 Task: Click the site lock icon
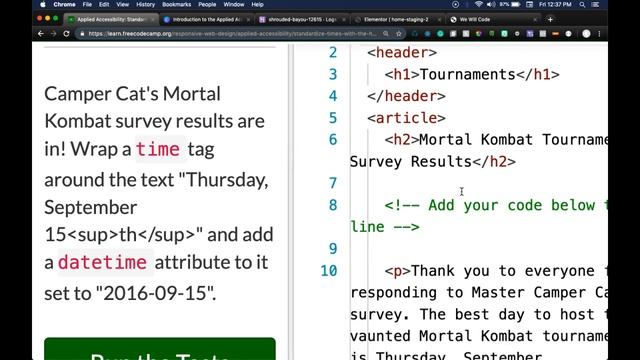point(82,34)
